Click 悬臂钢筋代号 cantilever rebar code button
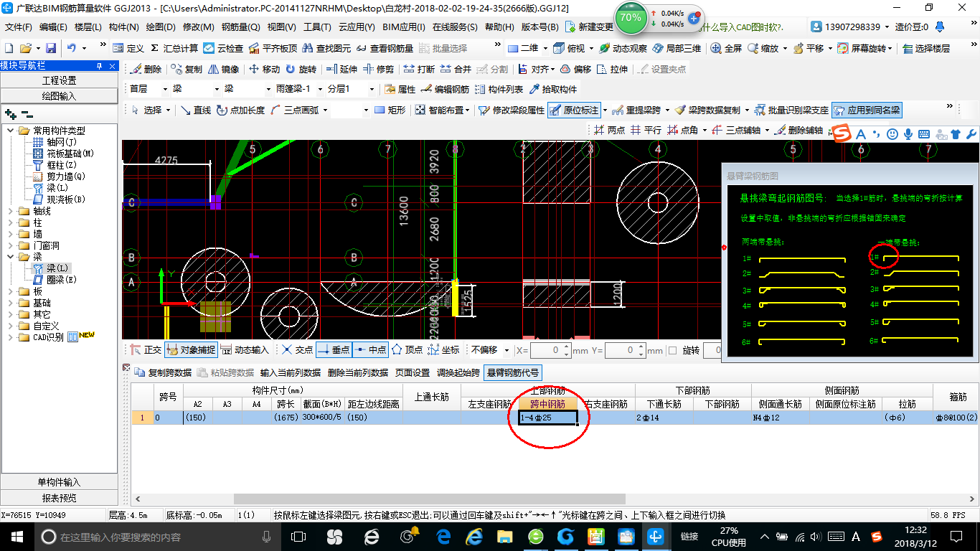The height and width of the screenshot is (551, 980). pyautogui.click(x=513, y=372)
